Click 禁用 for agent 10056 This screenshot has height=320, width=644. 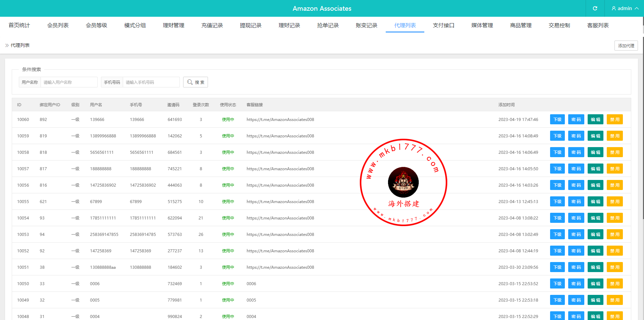pyautogui.click(x=615, y=185)
